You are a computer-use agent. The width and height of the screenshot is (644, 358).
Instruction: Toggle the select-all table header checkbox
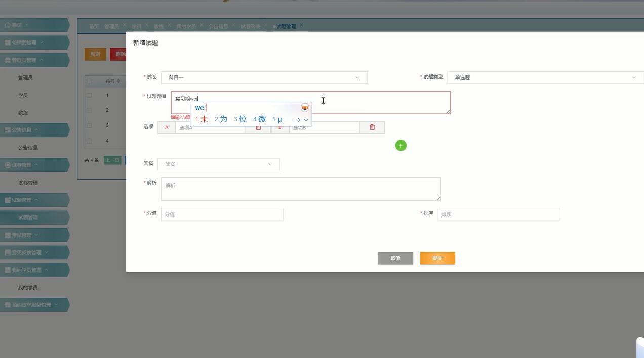click(x=89, y=81)
